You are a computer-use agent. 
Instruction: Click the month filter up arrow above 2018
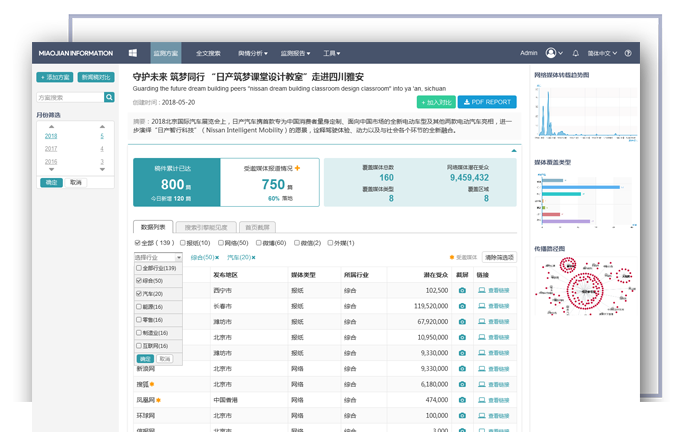click(x=52, y=127)
